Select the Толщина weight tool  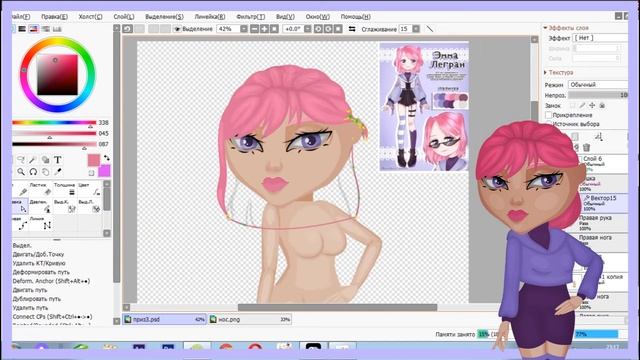[65, 189]
